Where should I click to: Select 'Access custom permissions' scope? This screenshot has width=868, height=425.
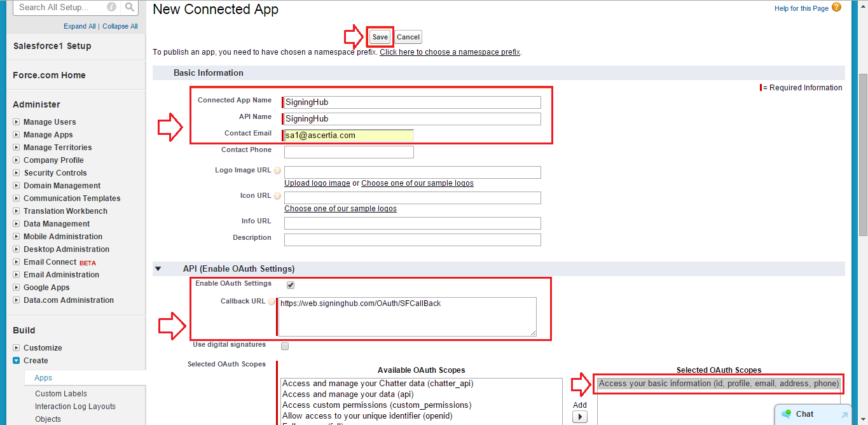click(x=376, y=405)
